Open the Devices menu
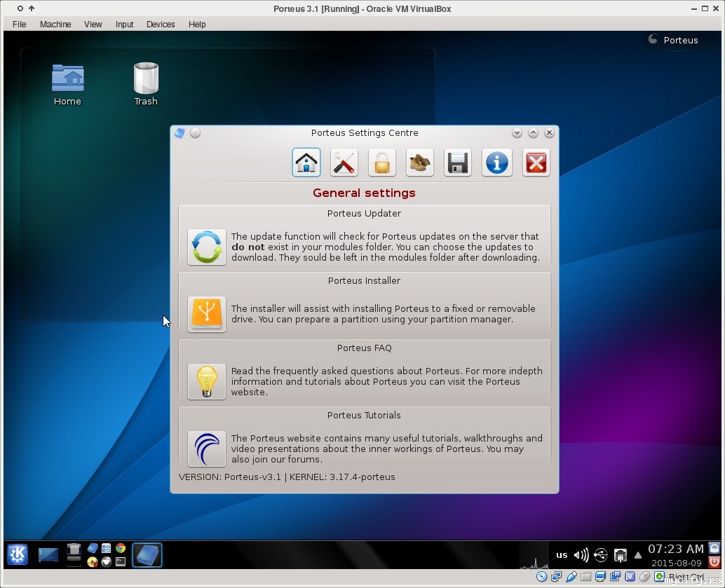Screen dimensions: 725x588 [x=161, y=24]
